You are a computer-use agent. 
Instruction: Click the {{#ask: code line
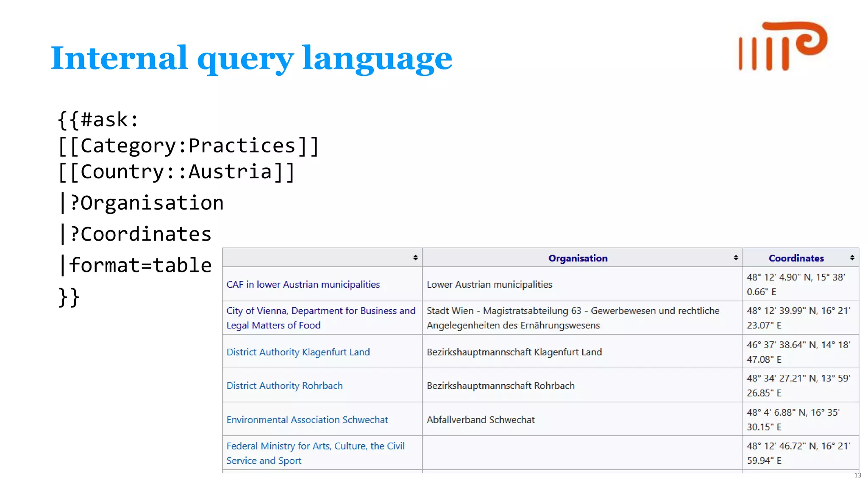click(98, 119)
